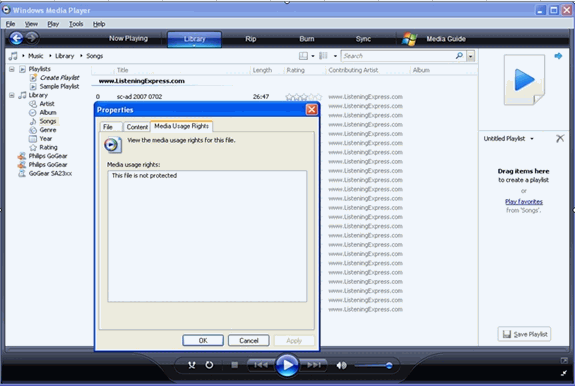Open GoGear SA23xx device
575x386 pixels.
50,173
